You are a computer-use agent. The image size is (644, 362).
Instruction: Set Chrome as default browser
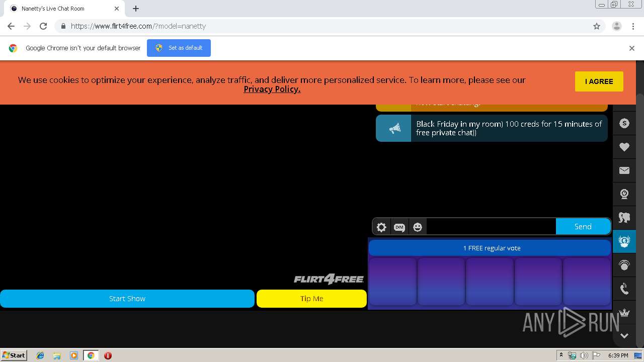pyautogui.click(x=179, y=48)
